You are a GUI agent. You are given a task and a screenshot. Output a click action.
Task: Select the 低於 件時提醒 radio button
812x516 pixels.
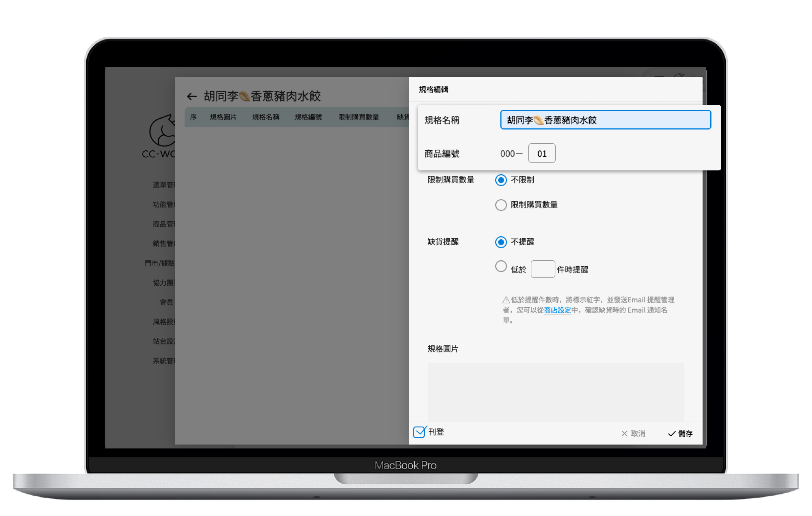pos(501,266)
